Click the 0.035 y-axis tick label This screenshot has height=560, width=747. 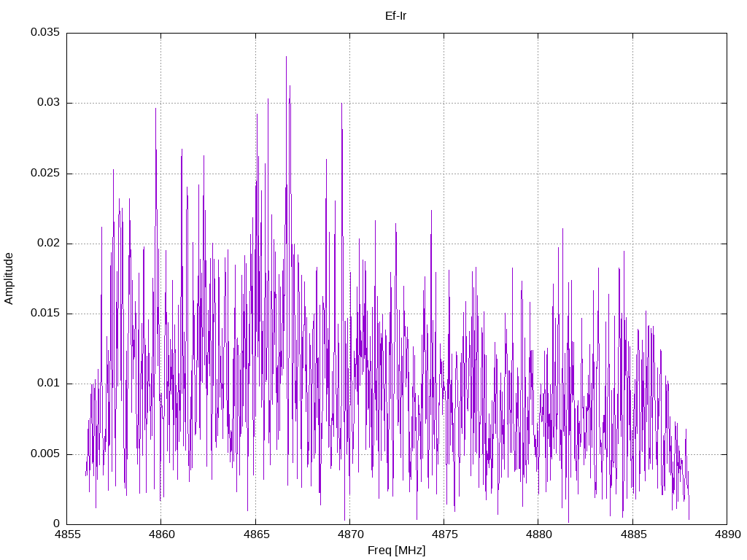[45, 32]
